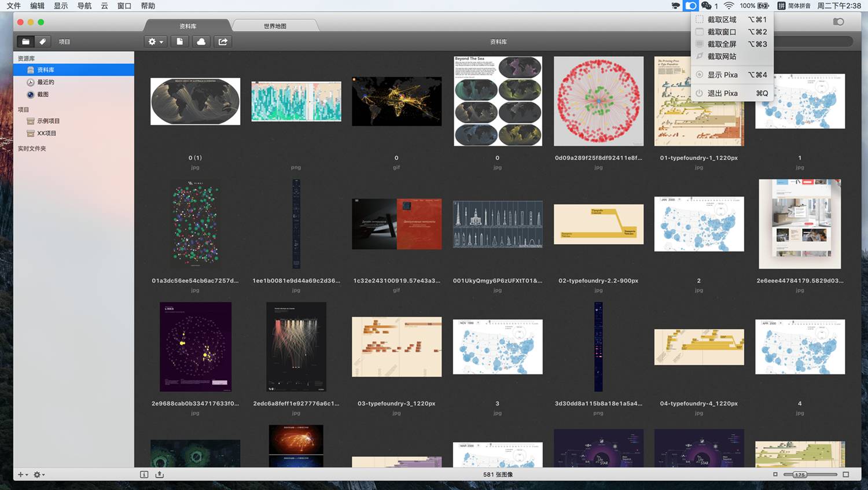868x490 pixels.
Task: Click the large thumbnail size icon
Action: [x=845, y=474]
